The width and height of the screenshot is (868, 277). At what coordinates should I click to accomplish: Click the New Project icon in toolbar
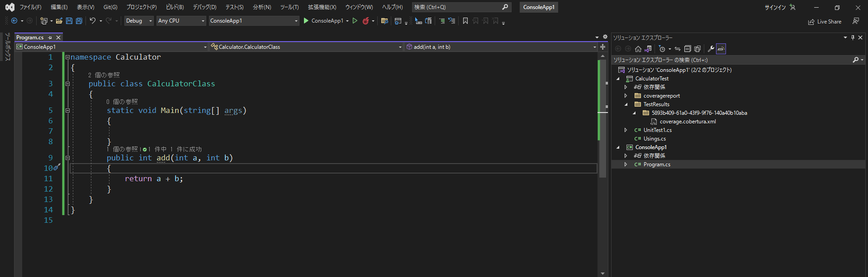44,21
